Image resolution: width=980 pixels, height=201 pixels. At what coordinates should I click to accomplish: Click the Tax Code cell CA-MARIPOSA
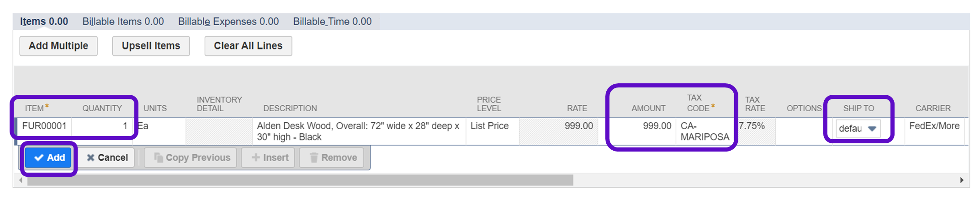click(x=704, y=131)
